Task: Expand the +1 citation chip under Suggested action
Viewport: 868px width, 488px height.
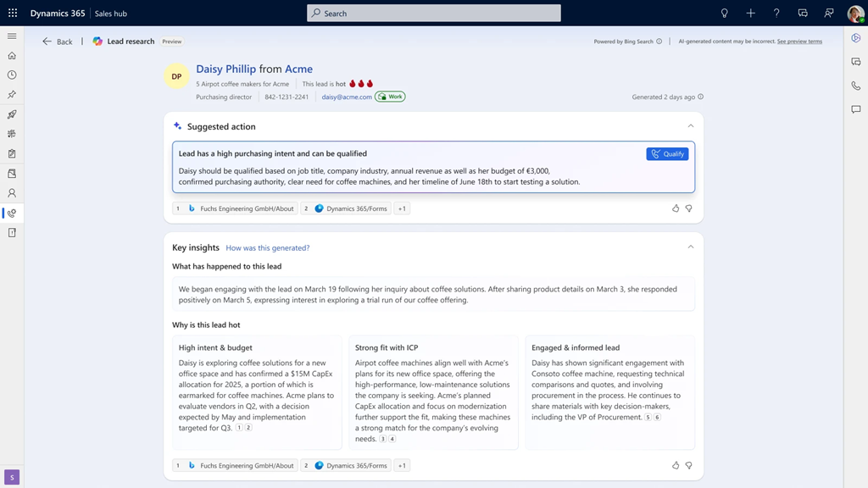Action: pyautogui.click(x=402, y=208)
